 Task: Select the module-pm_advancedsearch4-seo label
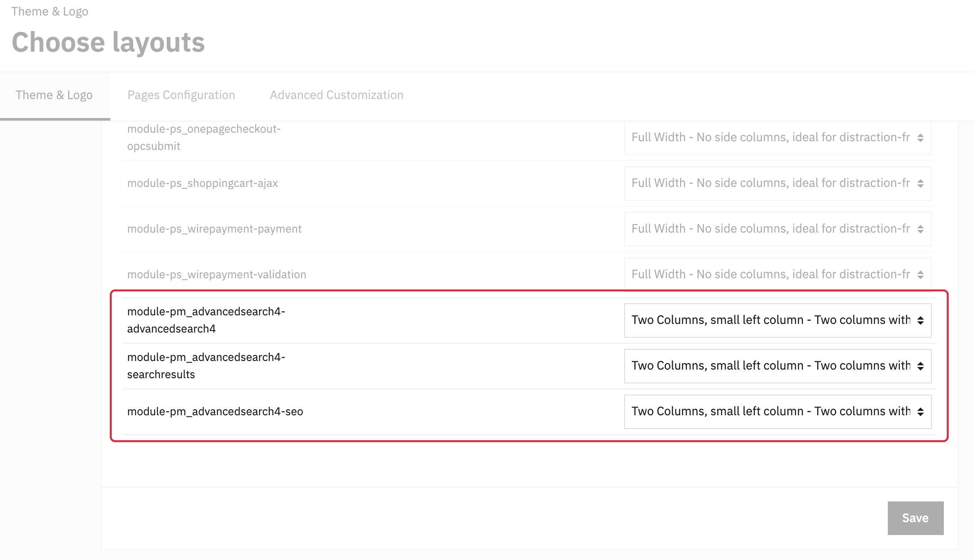tap(215, 411)
